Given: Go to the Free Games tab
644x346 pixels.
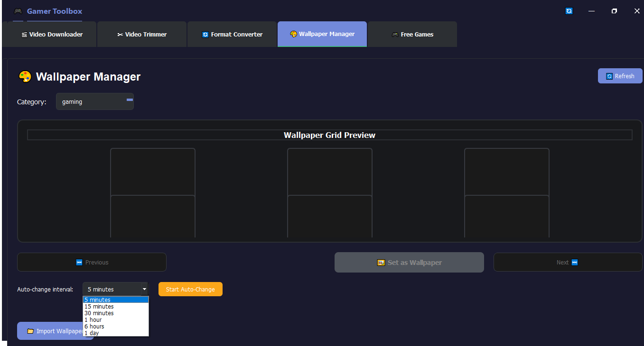Looking at the screenshot, I should 412,34.
